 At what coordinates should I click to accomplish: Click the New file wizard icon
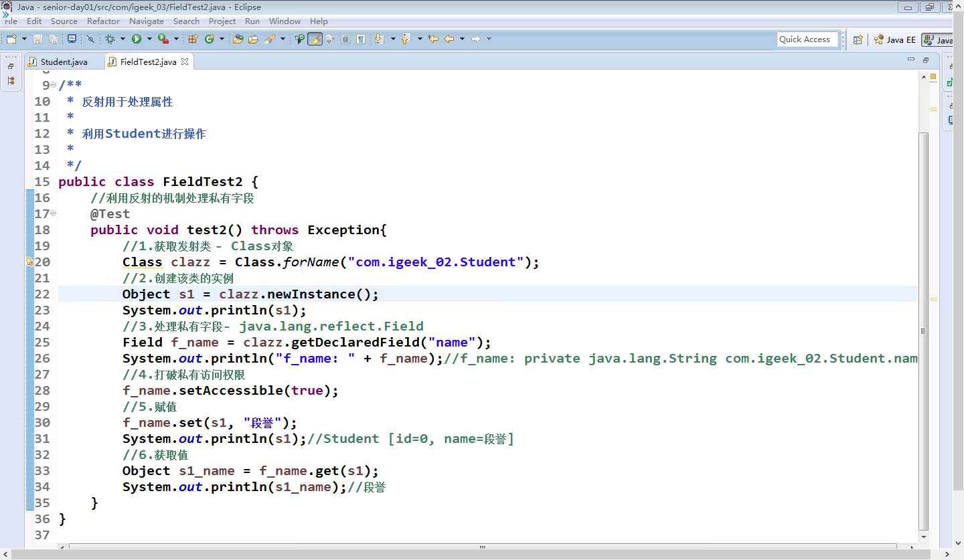coord(11,39)
